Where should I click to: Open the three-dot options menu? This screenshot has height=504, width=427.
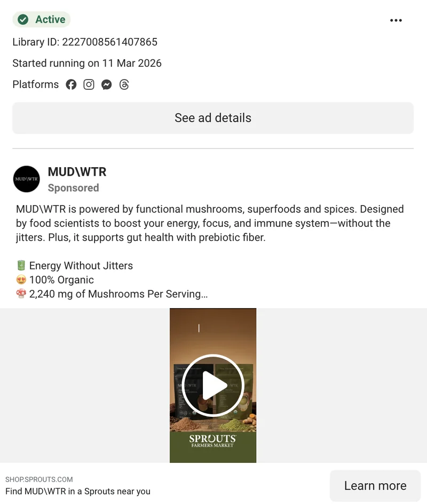(x=396, y=20)
